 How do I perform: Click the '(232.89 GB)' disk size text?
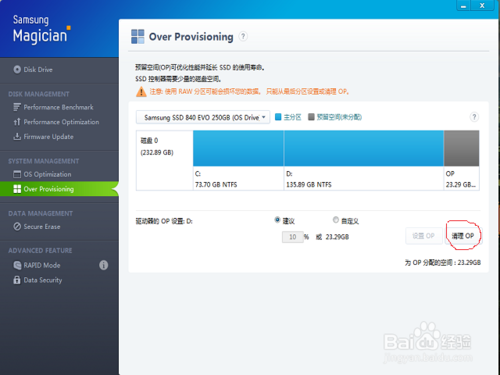[157, 153]
